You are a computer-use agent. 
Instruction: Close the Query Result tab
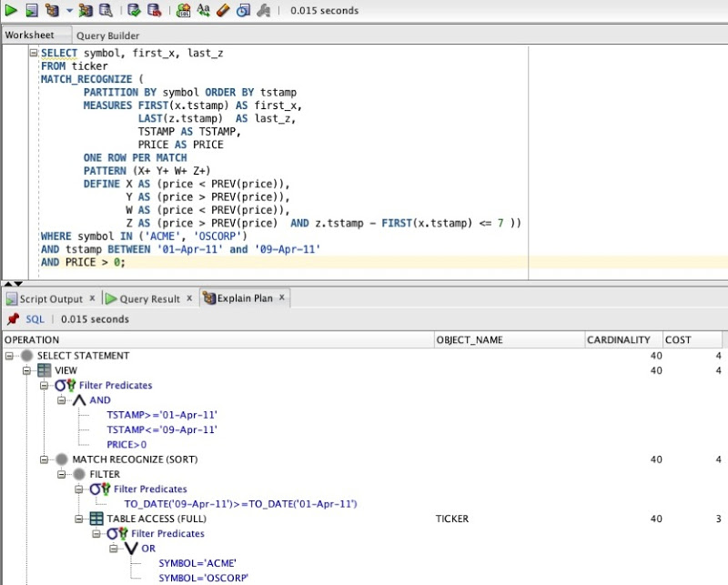(x=189, y=298)
